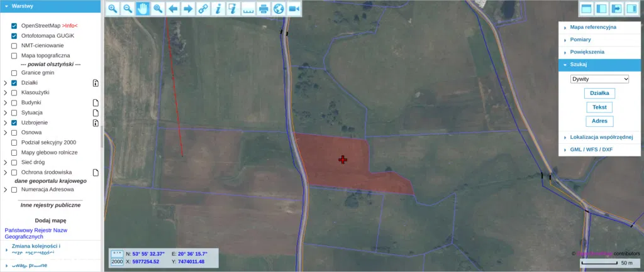Screen dimensions: 644x272
Task: Uncheck the OpenStreetMap layer
Action: (14, 26)
